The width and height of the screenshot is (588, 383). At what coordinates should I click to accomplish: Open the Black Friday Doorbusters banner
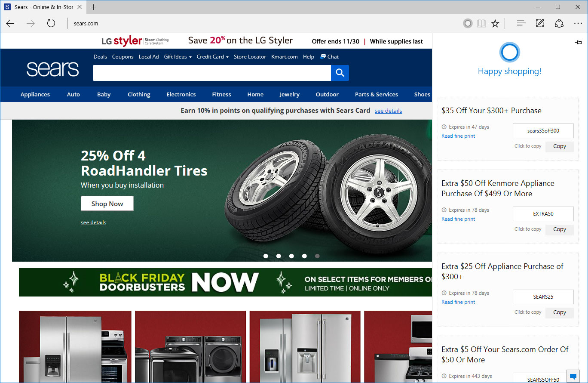point(225,282)
